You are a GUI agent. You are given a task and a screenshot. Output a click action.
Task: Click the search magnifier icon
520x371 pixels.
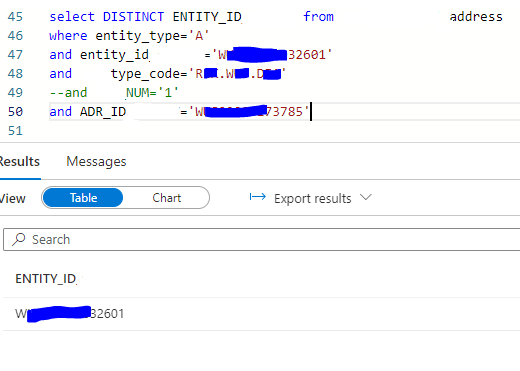click(x=19, y=239)
